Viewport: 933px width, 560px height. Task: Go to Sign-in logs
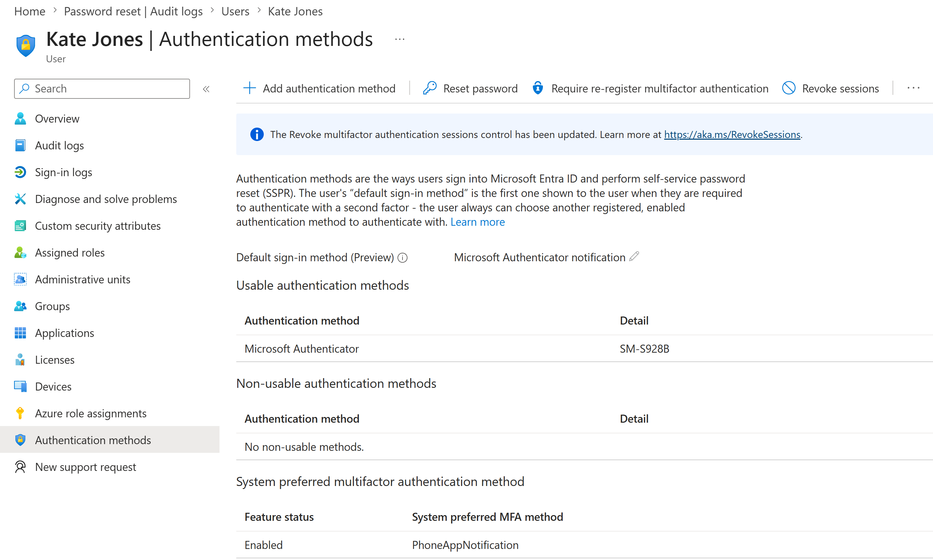pos(110,172)
